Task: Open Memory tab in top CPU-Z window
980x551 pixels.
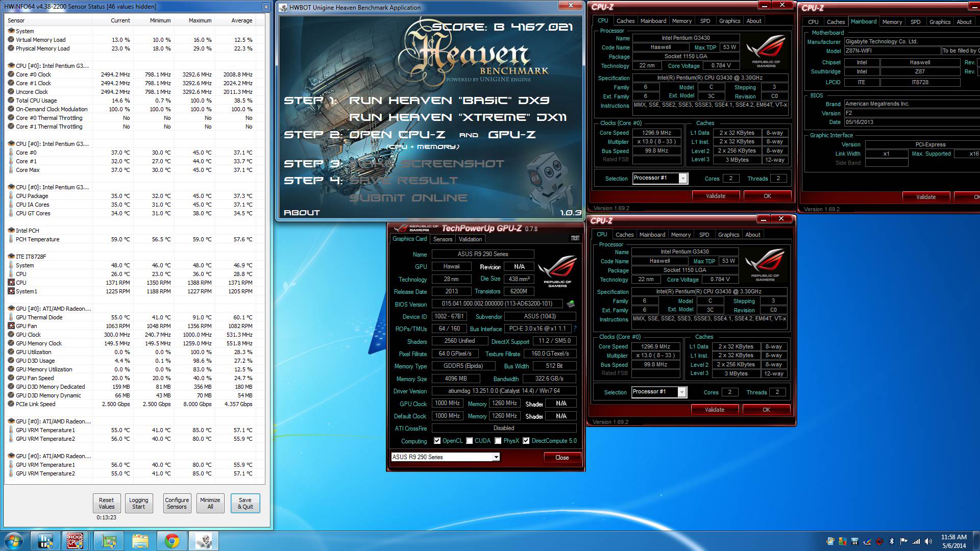Action: [x=682, y=21]
